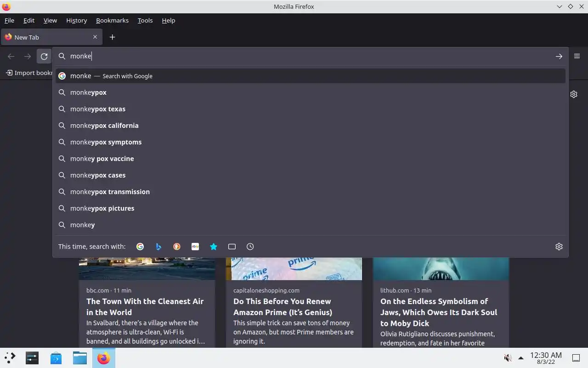Open 'On the Endless Symbolism of Jaws' article

[439, 312]
